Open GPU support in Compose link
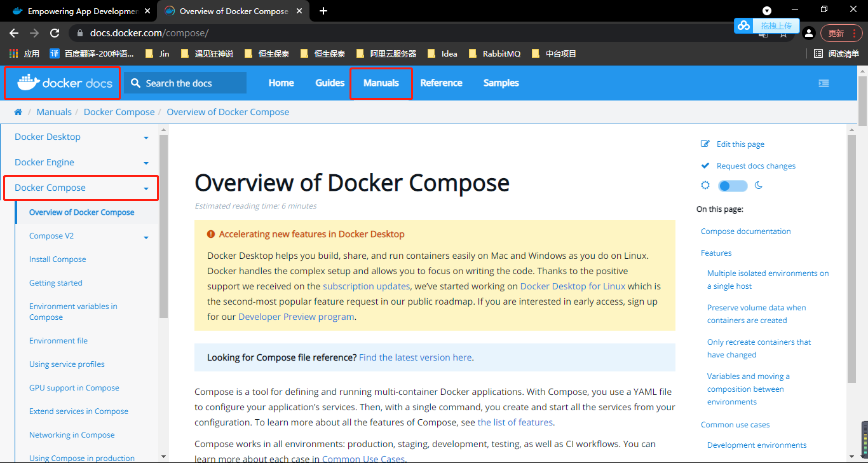 (74, 388)
